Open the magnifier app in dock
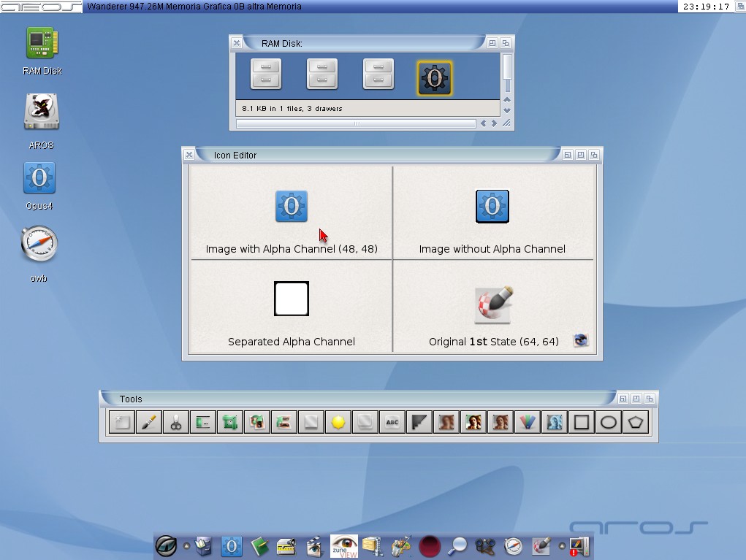The image size is (746, 560). [x=458, y=545]
